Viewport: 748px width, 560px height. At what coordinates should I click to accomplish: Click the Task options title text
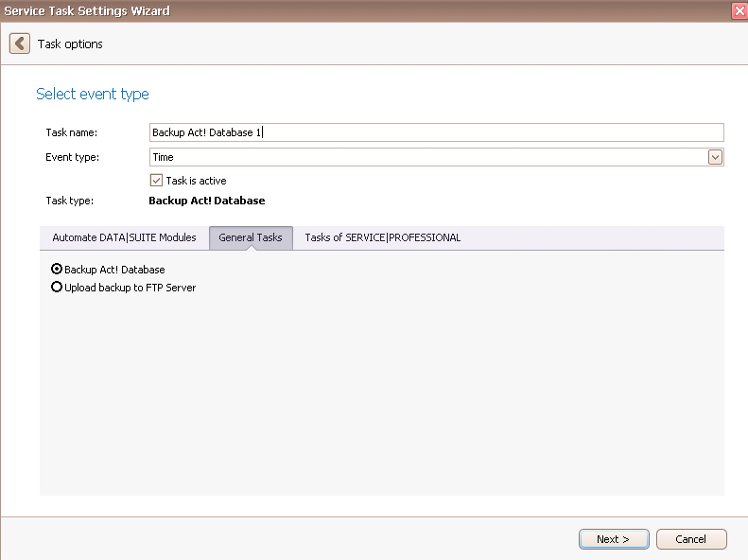[70, 44]
